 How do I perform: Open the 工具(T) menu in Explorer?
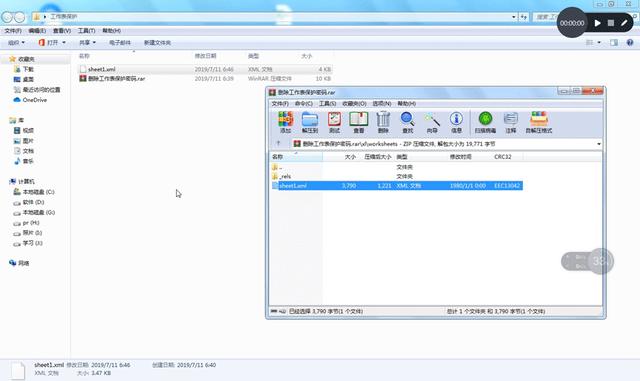pos(86,31)
